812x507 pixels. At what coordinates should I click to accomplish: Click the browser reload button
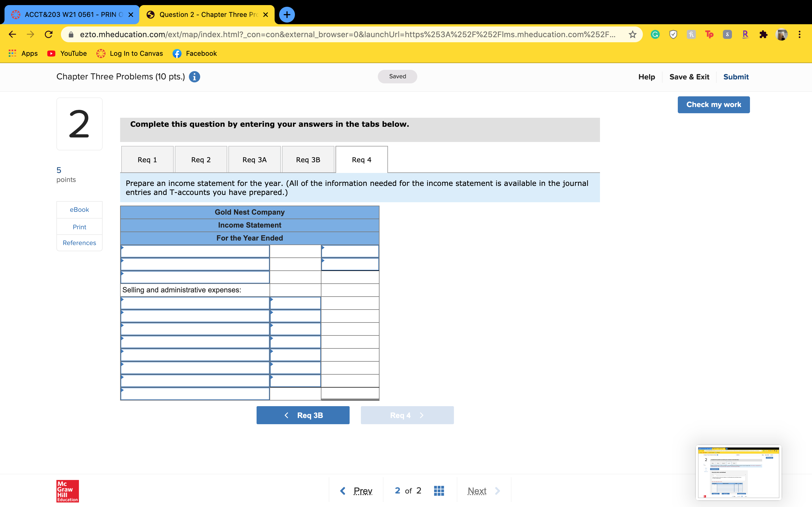48,34
